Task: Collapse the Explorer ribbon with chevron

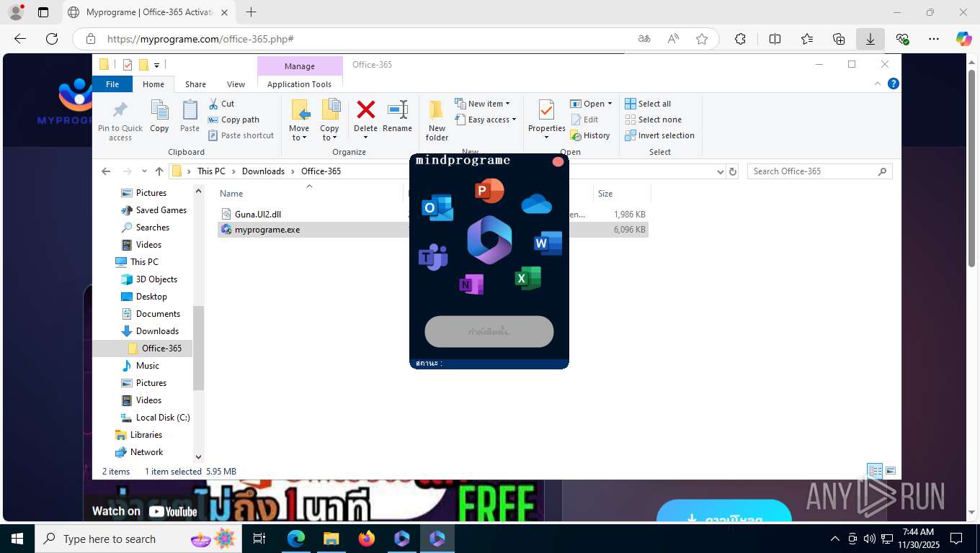Action: [878, 84]
